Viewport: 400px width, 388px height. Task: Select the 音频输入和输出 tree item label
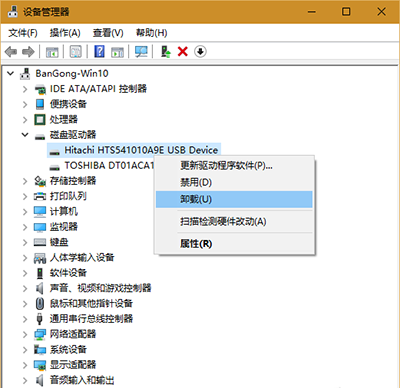pos(82,380)
